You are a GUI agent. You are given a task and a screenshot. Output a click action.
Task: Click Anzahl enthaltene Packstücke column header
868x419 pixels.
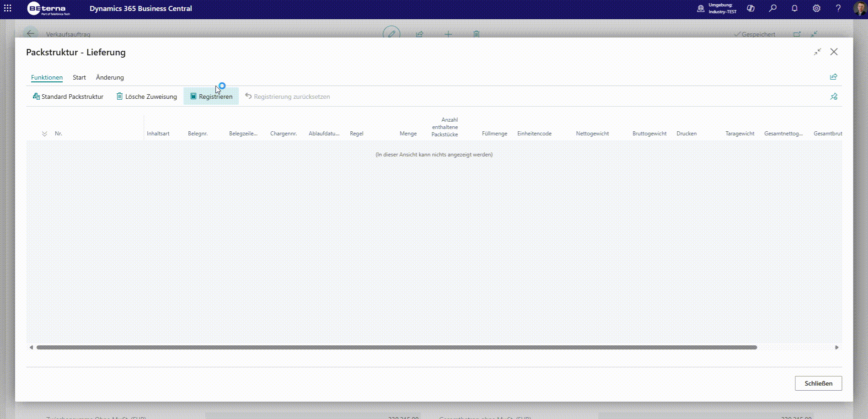point(445,127)
